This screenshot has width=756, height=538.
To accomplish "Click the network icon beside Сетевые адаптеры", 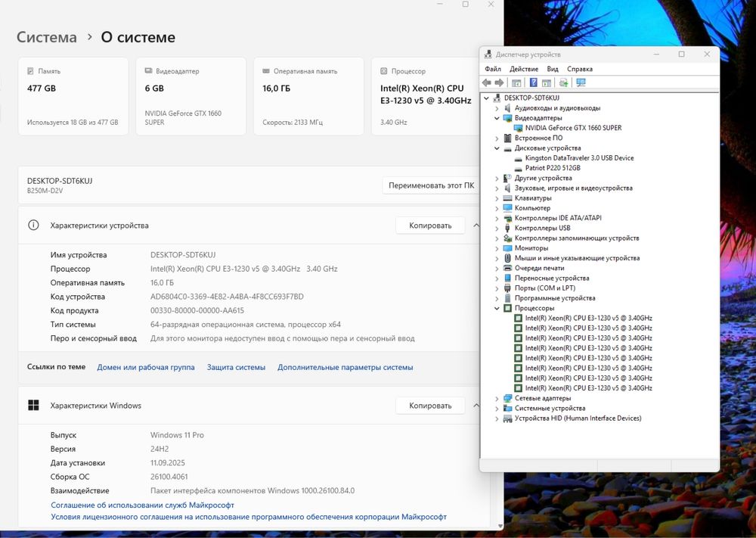I will 507,398.
